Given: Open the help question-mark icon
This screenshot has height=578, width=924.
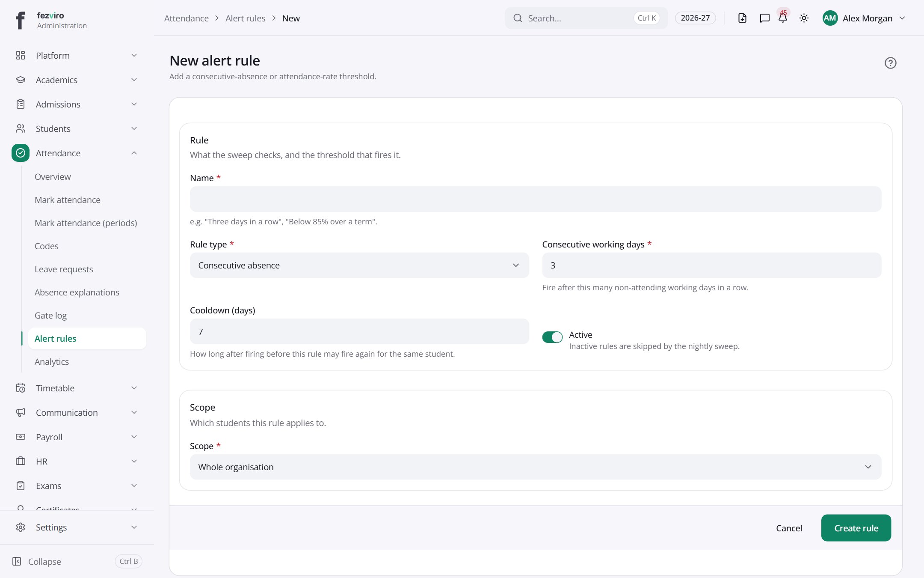Looking at the screenshot, I should [890, 63].
